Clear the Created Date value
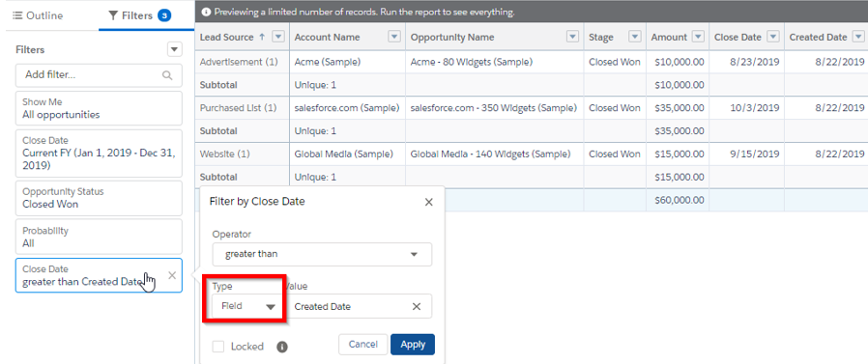 pyautogui.click(x=417, y=306)
